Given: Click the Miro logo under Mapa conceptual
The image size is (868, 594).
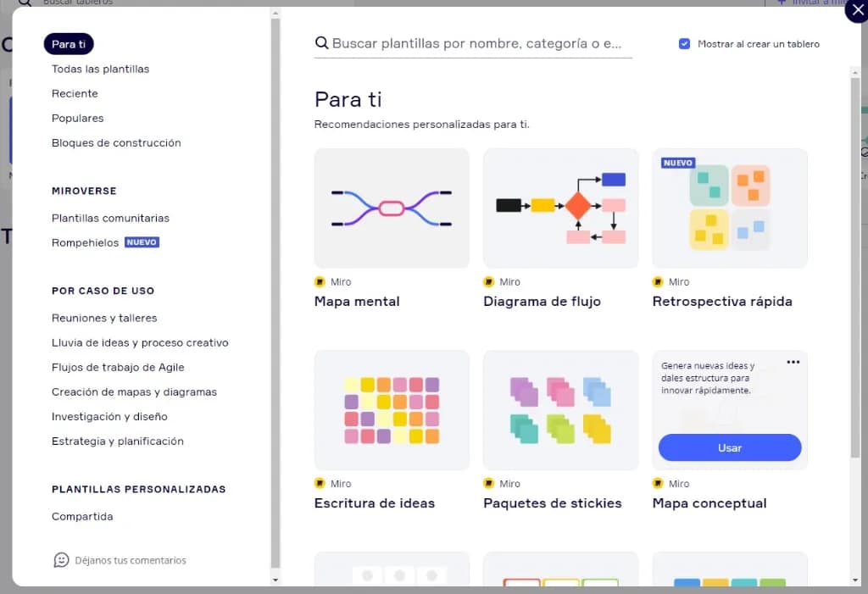Looking at the screenshot, I should [658, 483].
